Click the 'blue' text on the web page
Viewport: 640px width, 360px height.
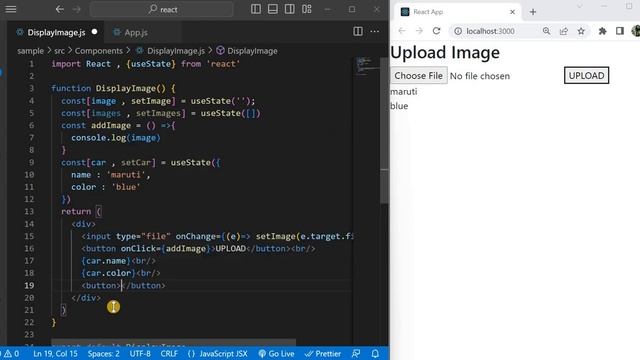point(399,106)
